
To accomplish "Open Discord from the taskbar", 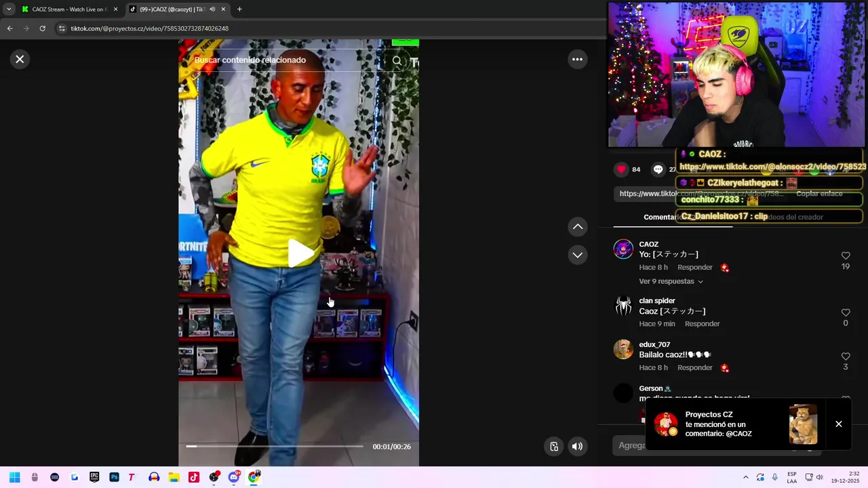I will tap(234, 477).
